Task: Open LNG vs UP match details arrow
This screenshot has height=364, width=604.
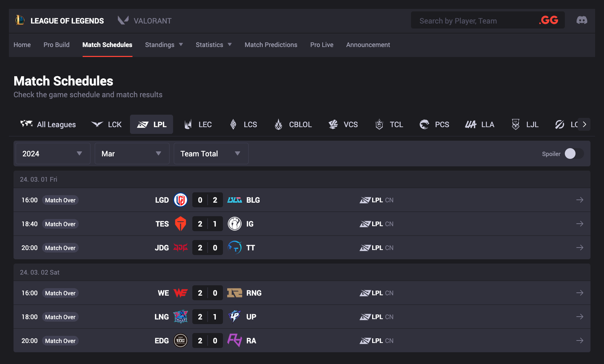Action: click(x=580, y=317)
